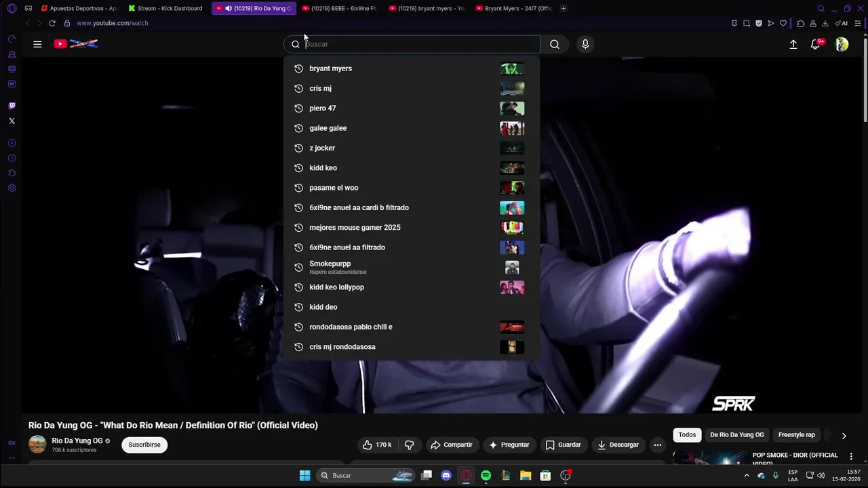Mute the Rio Da Yung tab audio
The image size is (868, 488).
pos(229,8)
